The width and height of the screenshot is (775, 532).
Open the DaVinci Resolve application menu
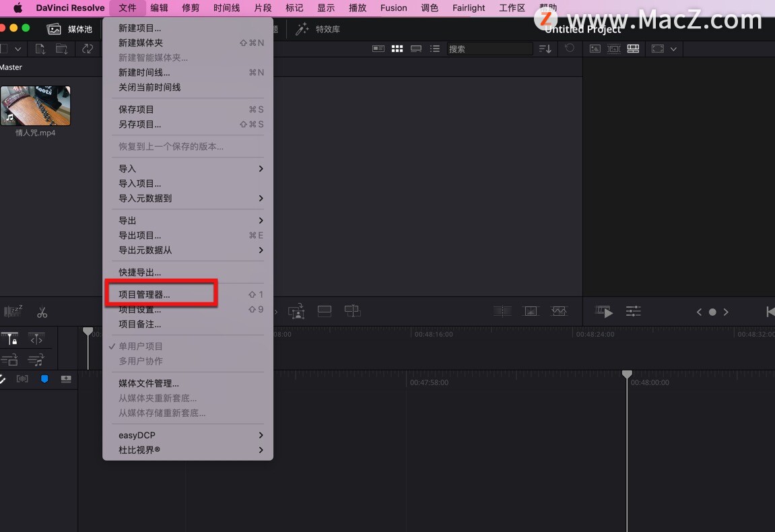tap(70, 8)
